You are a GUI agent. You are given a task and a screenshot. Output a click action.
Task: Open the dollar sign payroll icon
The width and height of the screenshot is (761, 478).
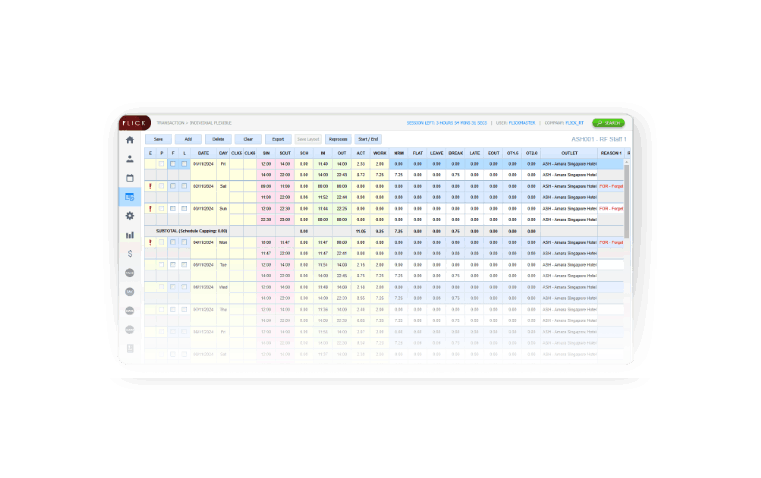pos(130,254)
